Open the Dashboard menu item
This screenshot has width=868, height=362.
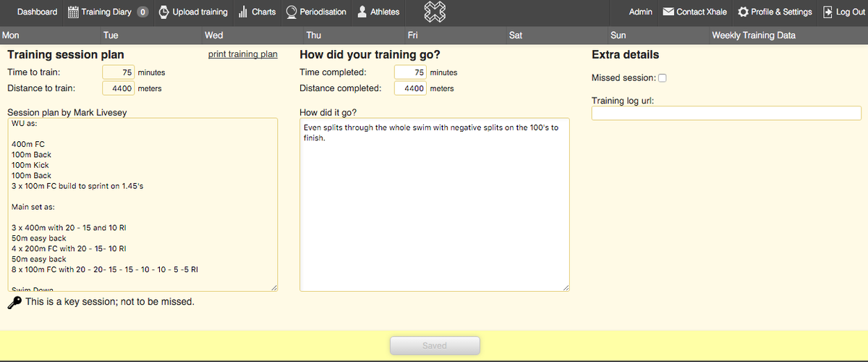click(x=37, y=12)
